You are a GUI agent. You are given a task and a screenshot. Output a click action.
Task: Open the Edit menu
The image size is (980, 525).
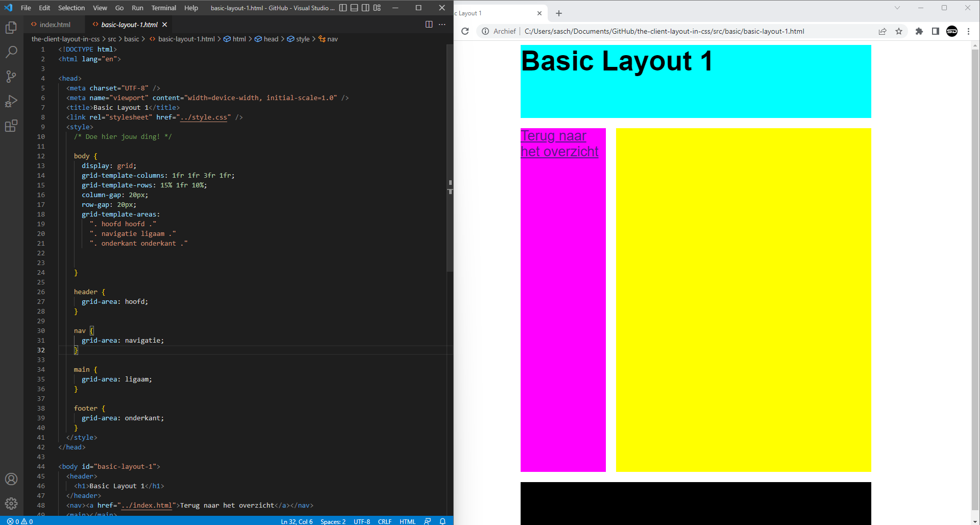44,8
